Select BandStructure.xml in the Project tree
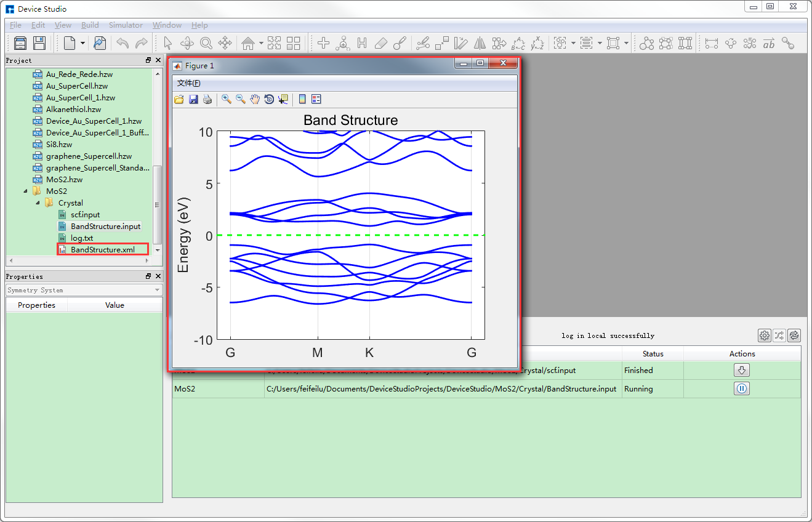Screen dimensions: 812x522 click(103, 249)
